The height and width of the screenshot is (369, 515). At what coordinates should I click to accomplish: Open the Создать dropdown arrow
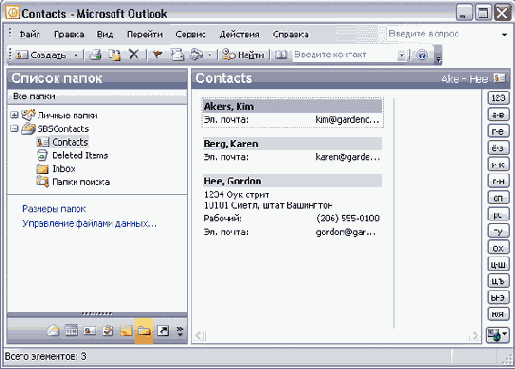click(76, 55)
